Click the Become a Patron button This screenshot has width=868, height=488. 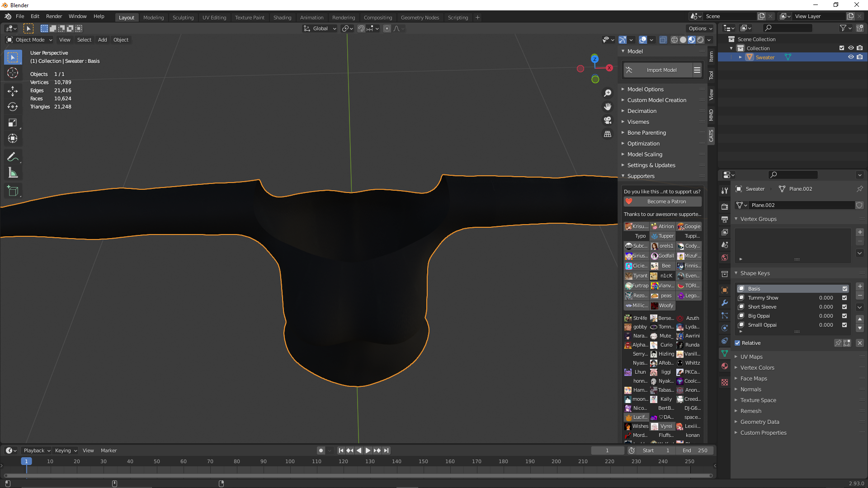tap(662, 202)
